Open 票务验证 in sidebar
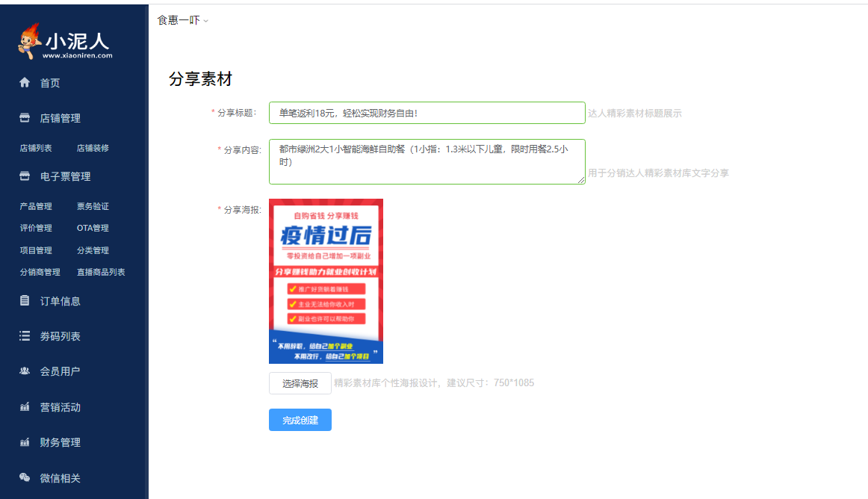This screenshot has width=868, height=499. pyautogui.click(x=93, y=206)
